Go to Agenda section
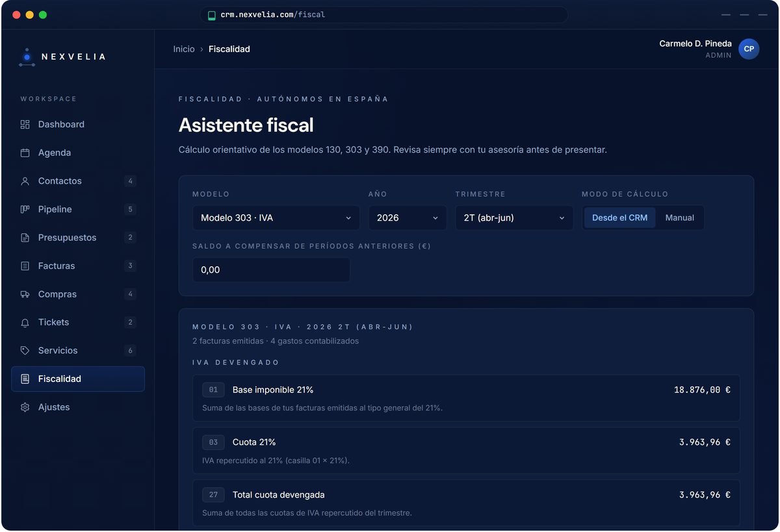This screenshot has height=532, width=780. coord(78,153)
